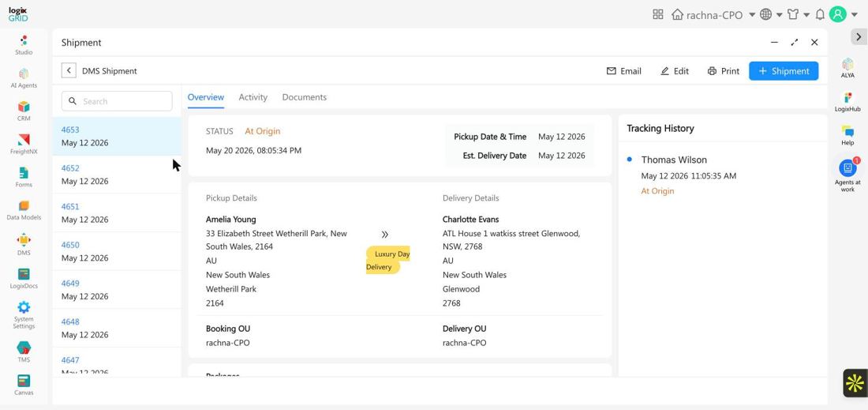Select shipment 4650 in the list

coord(117,251)
